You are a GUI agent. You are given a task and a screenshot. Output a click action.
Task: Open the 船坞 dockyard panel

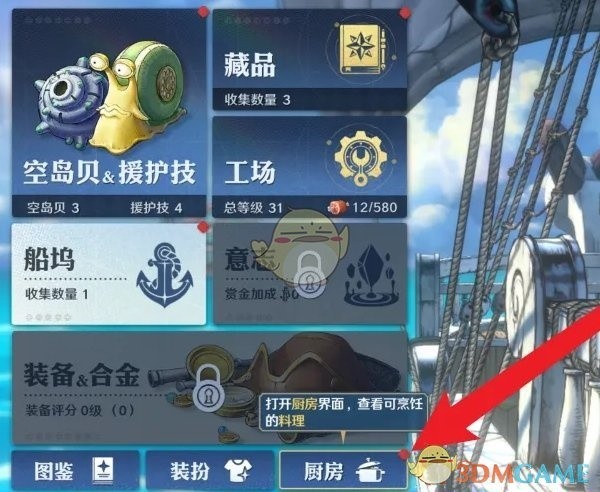click(x=109, y=274)
